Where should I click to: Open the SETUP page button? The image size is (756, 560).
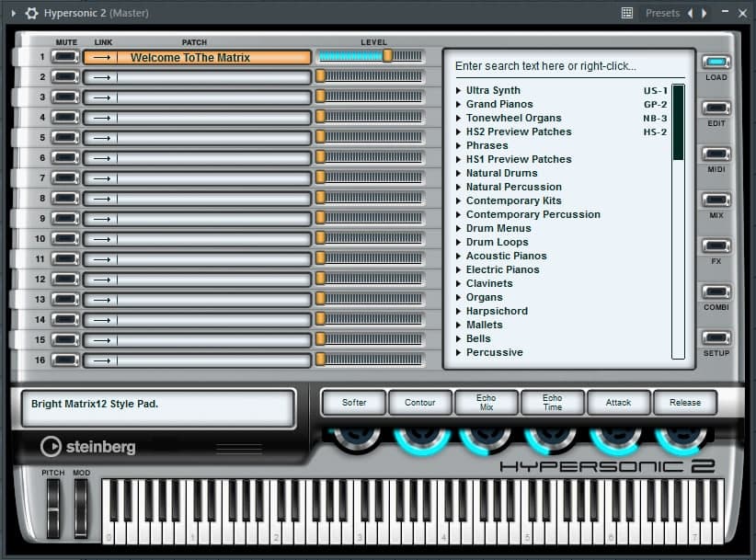point(716,337)
